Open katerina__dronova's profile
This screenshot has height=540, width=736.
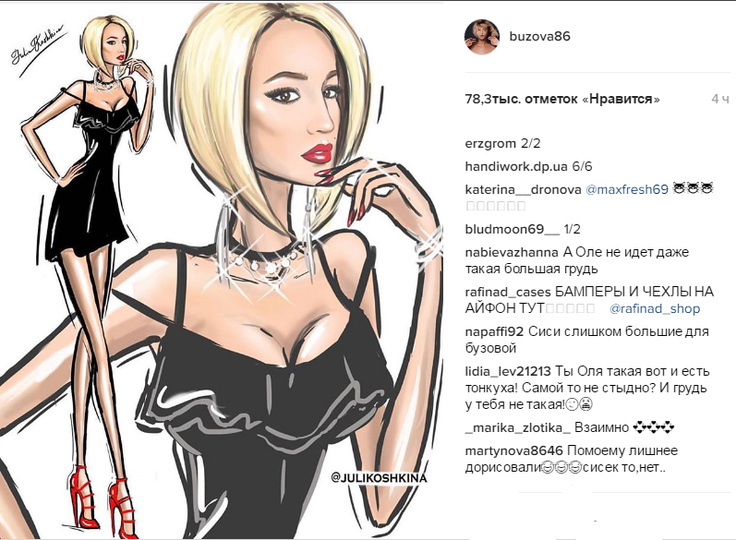pos(523,190)
